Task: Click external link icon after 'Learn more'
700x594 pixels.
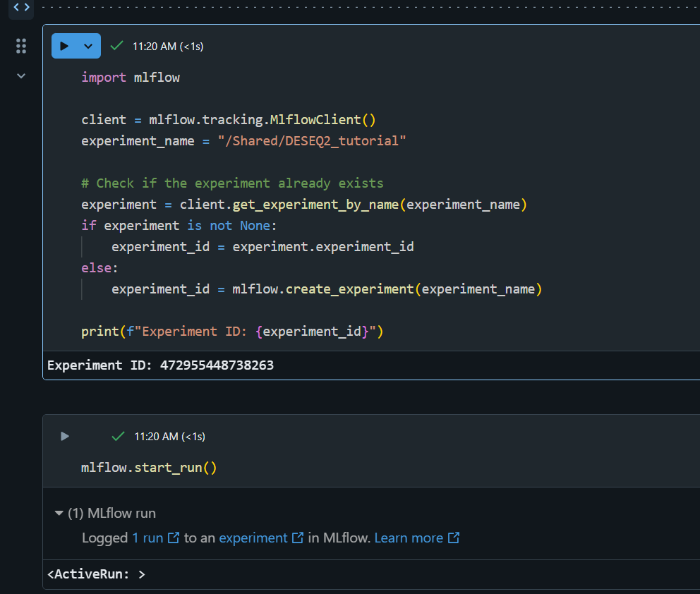Action: [x=454, y=538]
